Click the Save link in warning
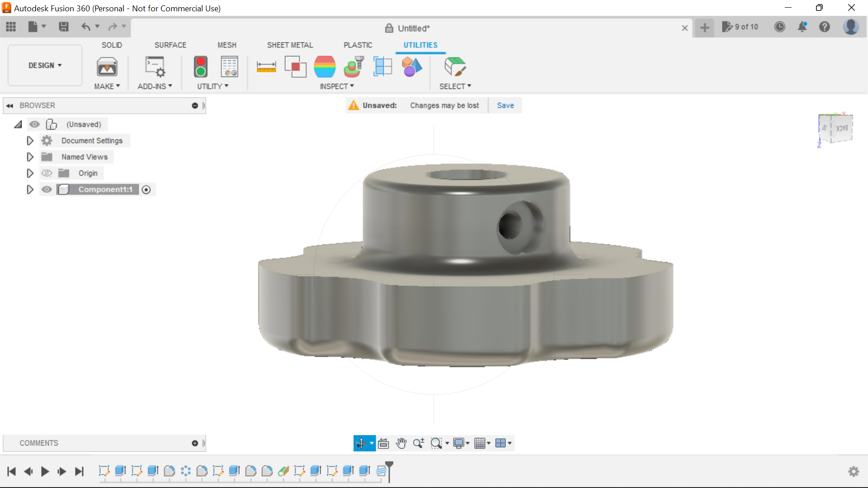Viewport: 868px width, 488px height. (505, 105)
